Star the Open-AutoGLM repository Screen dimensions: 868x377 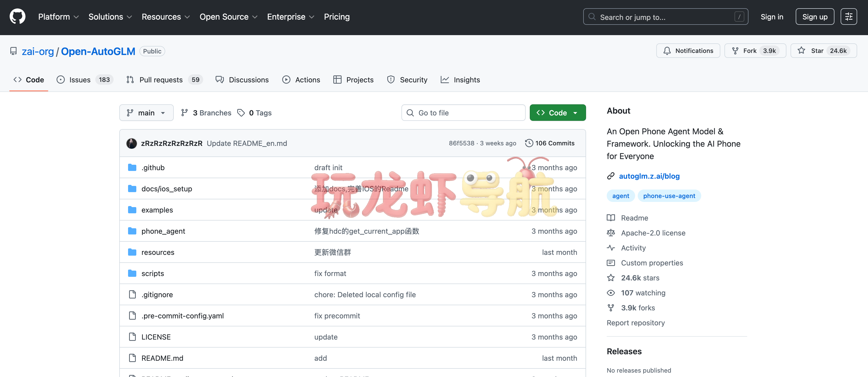[x=824, y=51]
